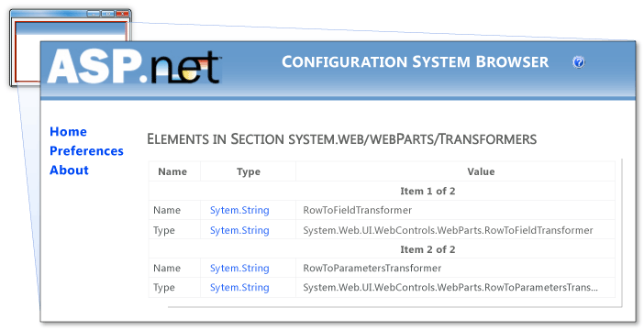This screenshot has width=644, height=330.
Task: Click Sytem.String link beside System.Web.UI.WebControls.WebParts.RowToFieldTransformer
Action: pyautogui.click(x=239, y=230)
